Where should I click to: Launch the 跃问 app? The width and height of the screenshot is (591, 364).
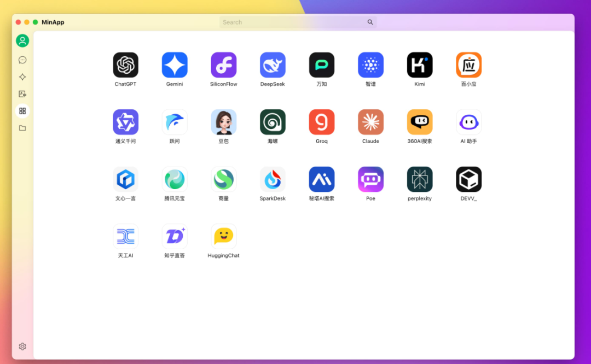pos(175,122)
